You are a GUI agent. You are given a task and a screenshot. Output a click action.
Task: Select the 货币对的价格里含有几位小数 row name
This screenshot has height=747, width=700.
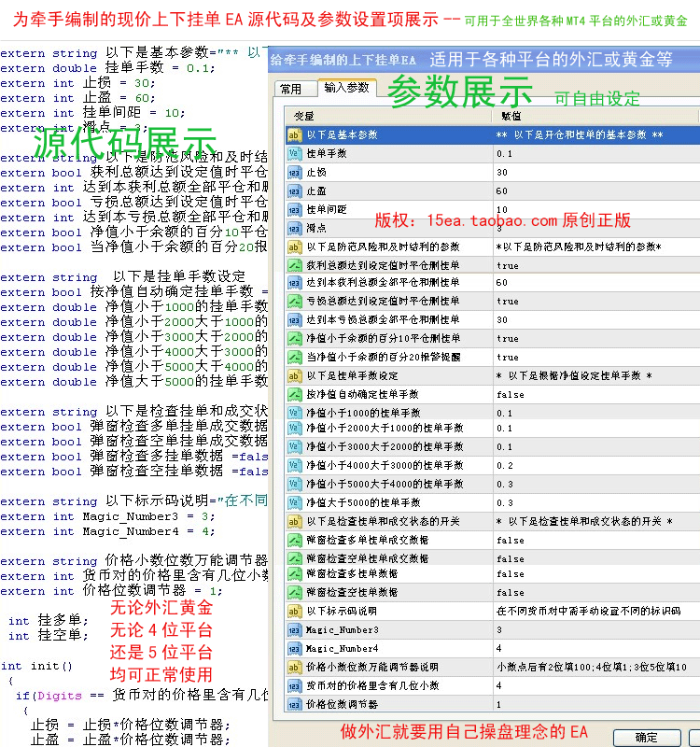click(372, 685)
